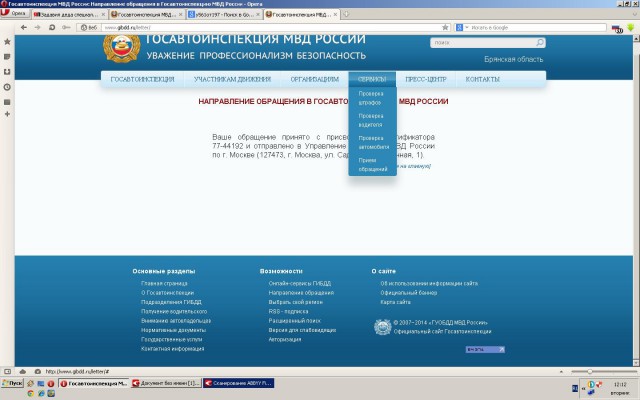Image resolution: width=640 pixels, height=400 pixels.
Task: Open footer link 'Карта сайта'
Action: (x=396, y=302)
